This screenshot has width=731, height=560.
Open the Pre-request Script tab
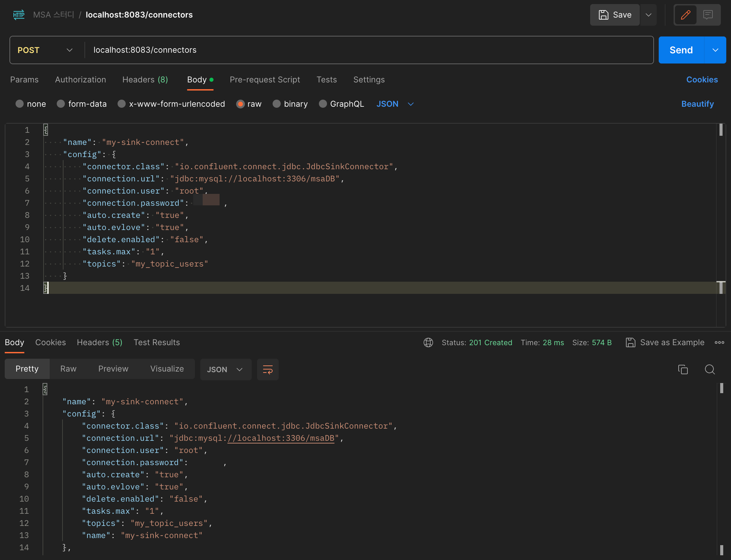[264, 80]
